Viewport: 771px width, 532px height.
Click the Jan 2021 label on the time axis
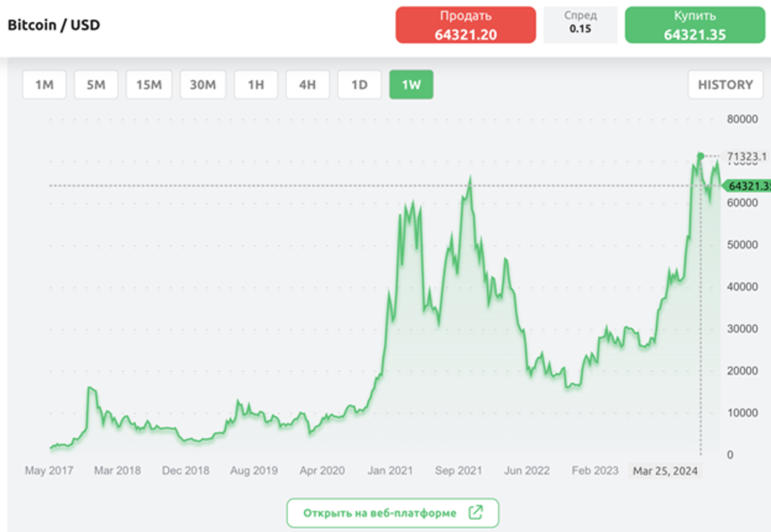[390, 471]
